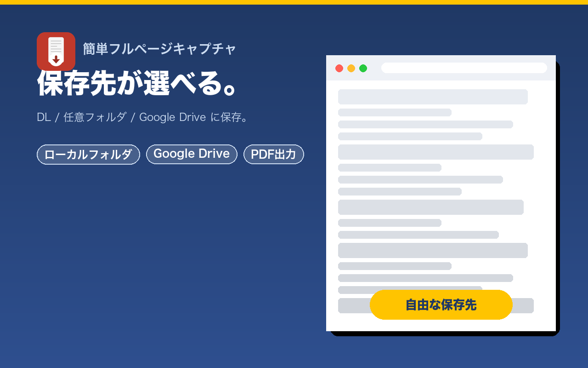Select the ローカルフォルダ pill
588x368 pixels.
click(88, 155)
